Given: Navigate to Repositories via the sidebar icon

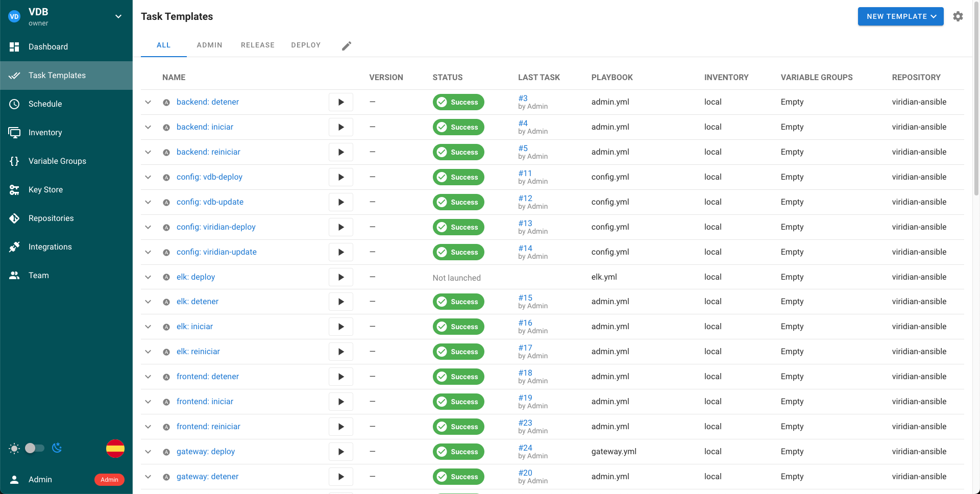Looking at the screenshot, I should (x=14, y=218).
